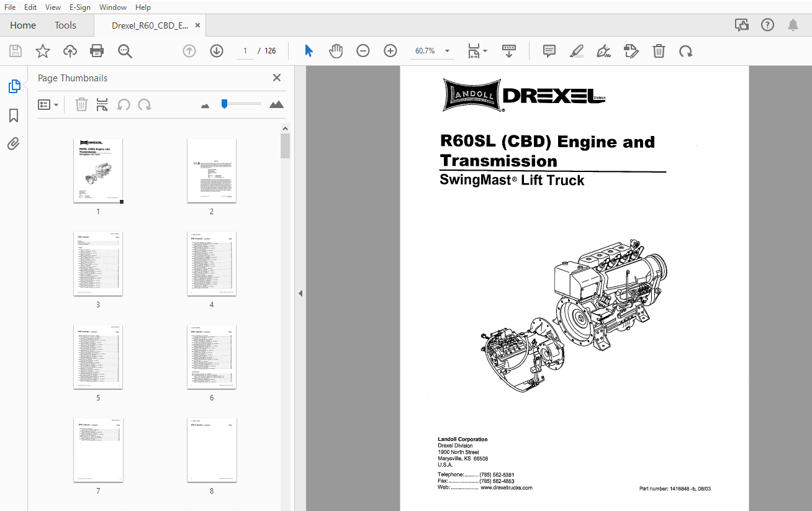
Task: Open the fit page width tool
Action: tap(474, 51)
